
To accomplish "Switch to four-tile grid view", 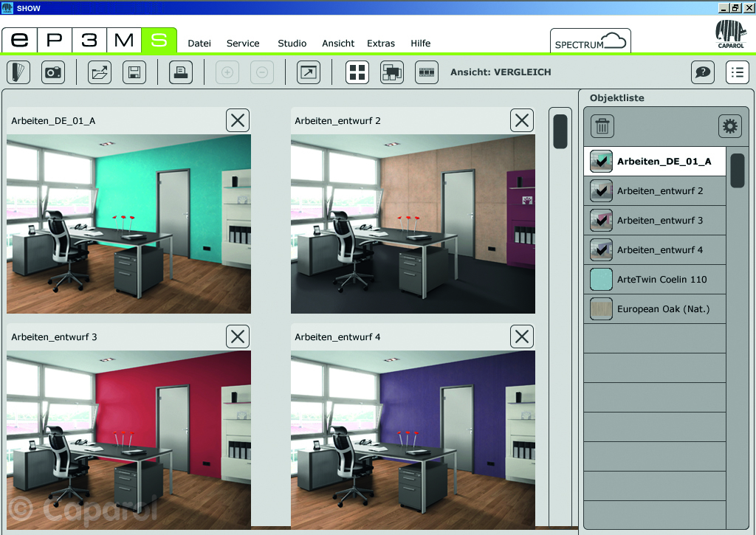I will pyautogui.click(x=357, y=72).
